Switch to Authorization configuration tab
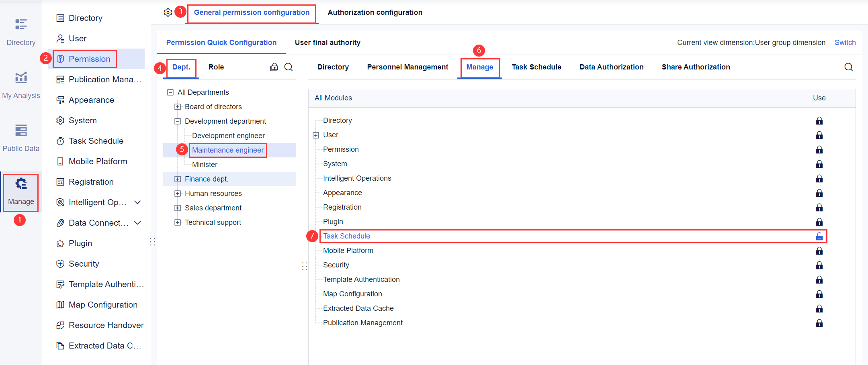This screenshot has height=365, width=868. tap(375, 12)
